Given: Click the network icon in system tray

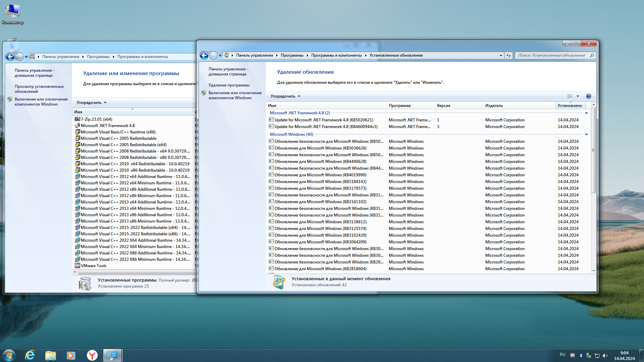Looking at the screenshot, I should coord(597,355).
